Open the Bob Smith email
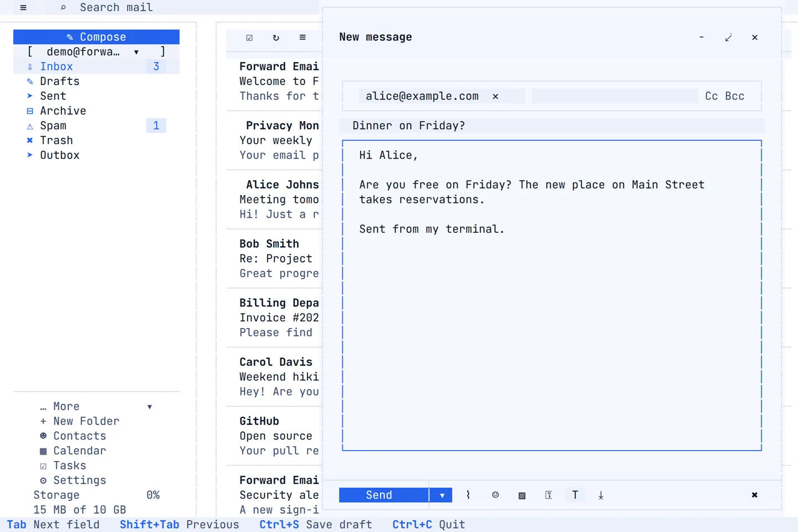The height and width of the screenshot is (532, 798). click(x=274, y=258)
